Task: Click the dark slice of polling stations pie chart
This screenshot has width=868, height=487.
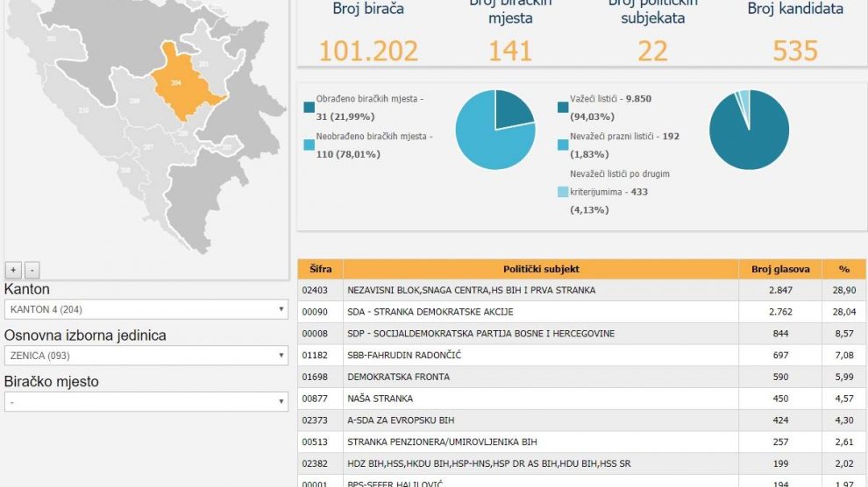Action: [x=511, y=109]
